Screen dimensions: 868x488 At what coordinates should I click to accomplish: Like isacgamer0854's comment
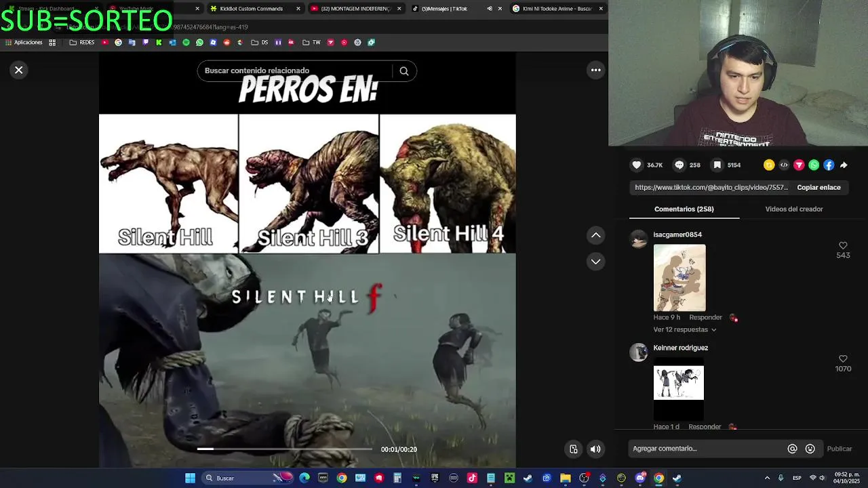[843, 245]
